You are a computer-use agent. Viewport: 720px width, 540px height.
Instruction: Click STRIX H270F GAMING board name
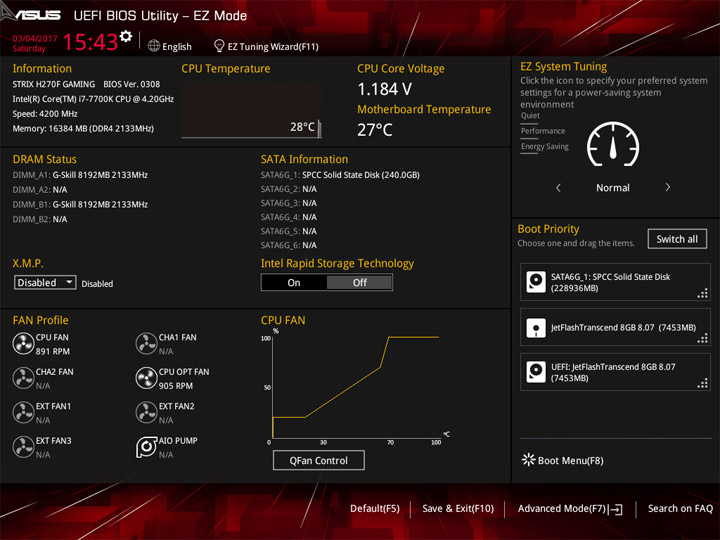click(54, 84)
